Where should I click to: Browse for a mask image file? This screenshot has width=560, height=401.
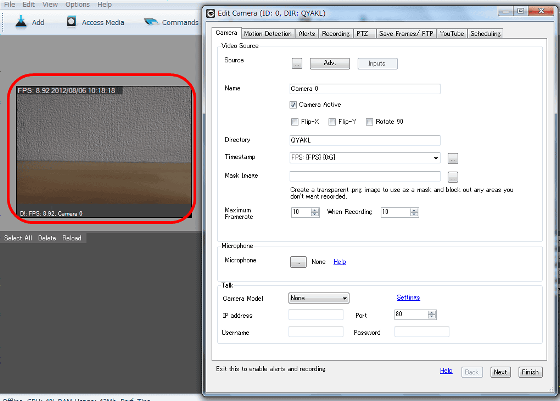452,176
